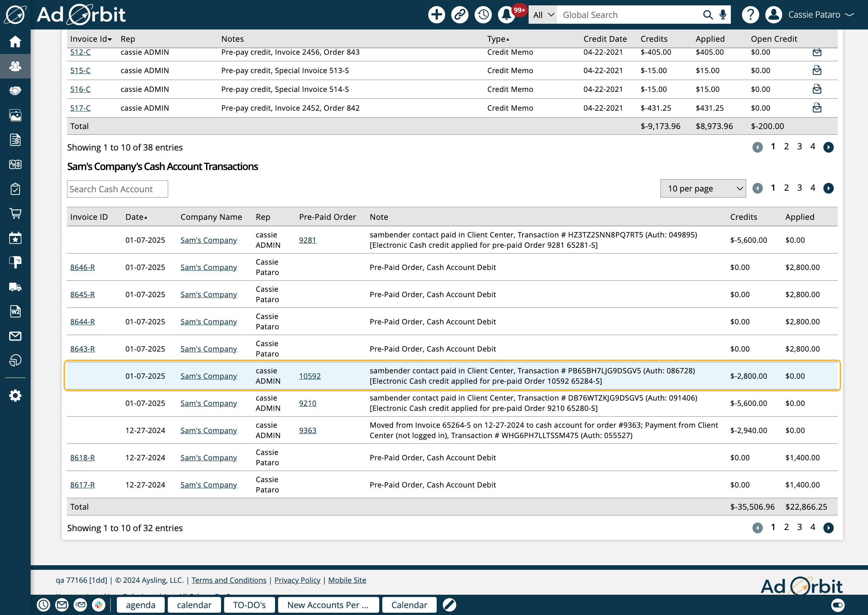868x615 pixels.
Task: Open the TO-DO's bottom bar tab
Action: click(249, 605)
